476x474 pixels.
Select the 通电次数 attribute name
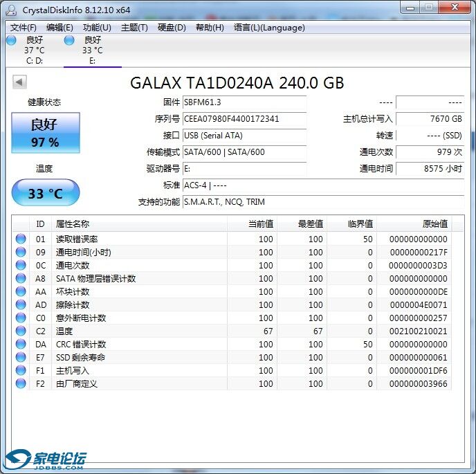[73, 266]
